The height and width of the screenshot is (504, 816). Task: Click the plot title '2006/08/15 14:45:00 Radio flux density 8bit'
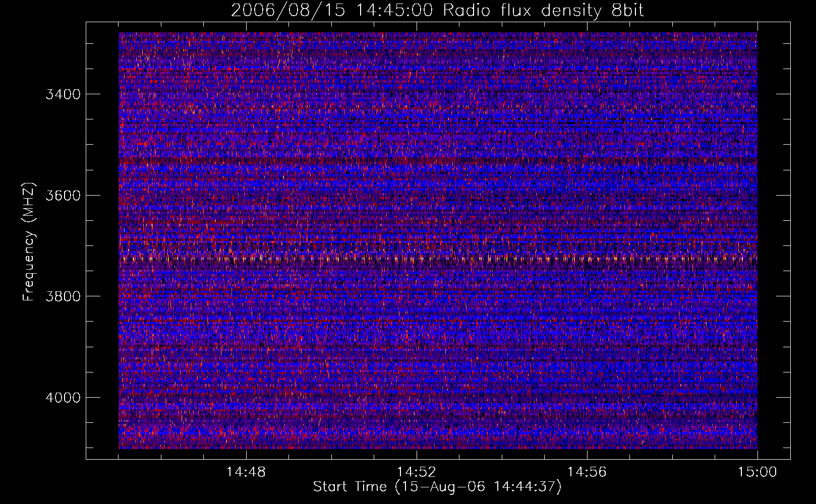[437, 11]
